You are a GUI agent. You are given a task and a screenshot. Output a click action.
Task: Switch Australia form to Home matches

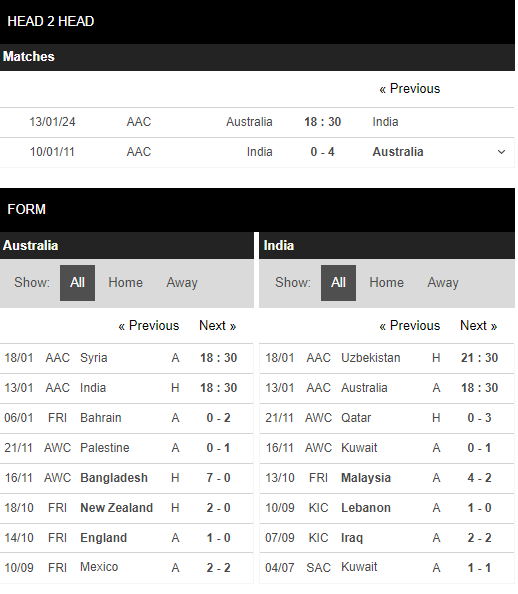pos(126,284)
